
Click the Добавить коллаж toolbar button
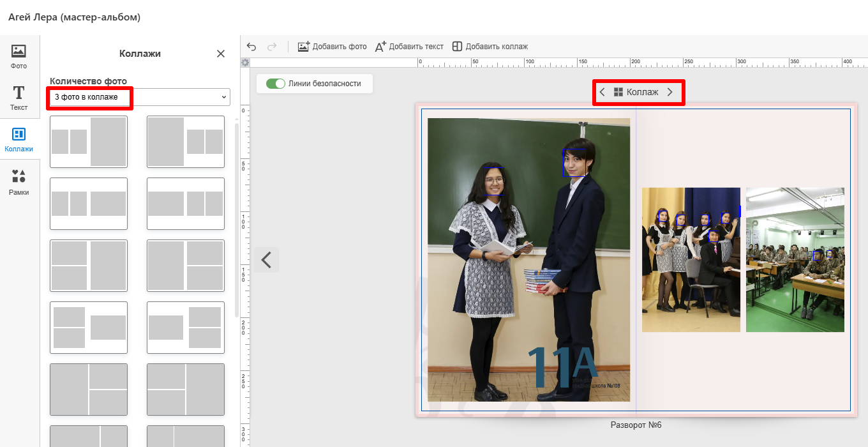[x=490, y=47]
